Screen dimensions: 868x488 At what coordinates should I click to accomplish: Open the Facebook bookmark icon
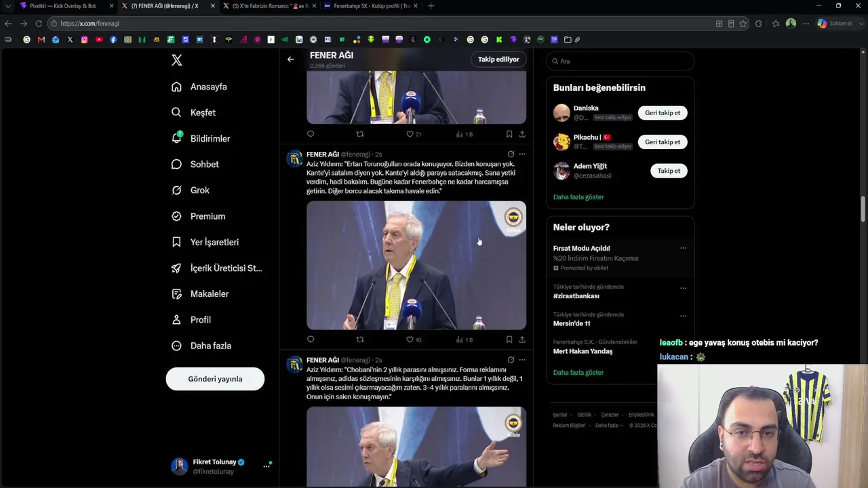point(113,39)
